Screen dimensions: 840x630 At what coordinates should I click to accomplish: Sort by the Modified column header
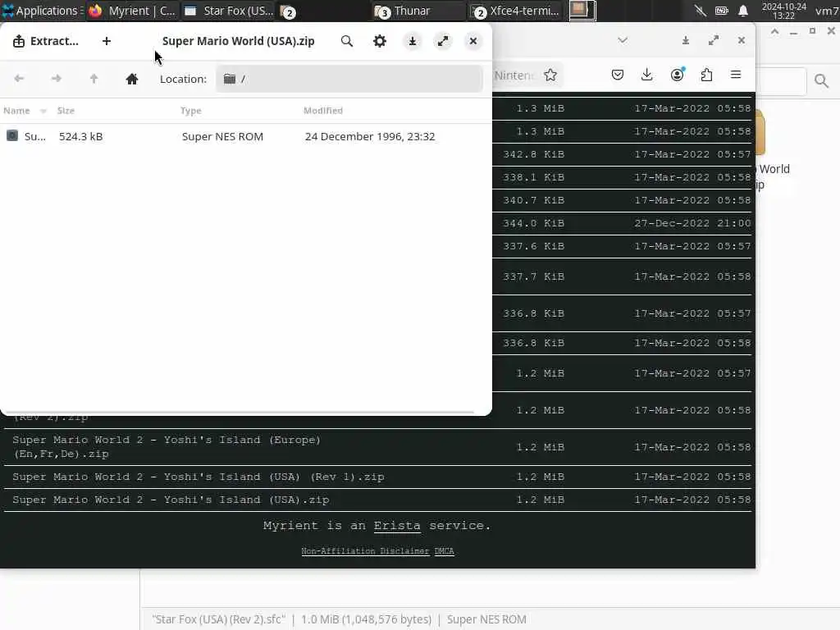click(323, 111)
